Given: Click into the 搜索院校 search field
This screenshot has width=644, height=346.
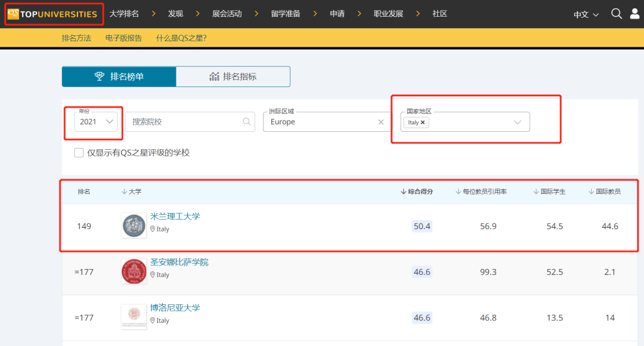Looking at the screenshot, I should coord(190,122).
